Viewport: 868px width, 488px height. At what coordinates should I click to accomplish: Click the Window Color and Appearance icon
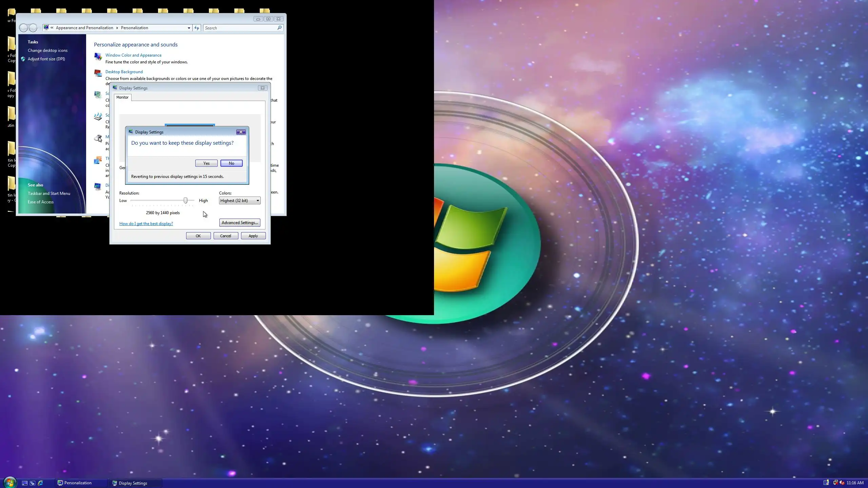coord(98,57)
